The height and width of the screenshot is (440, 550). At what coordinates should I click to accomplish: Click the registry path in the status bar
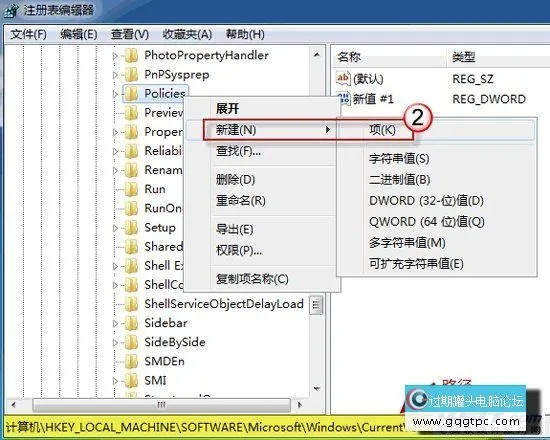(x=205, y=427)
